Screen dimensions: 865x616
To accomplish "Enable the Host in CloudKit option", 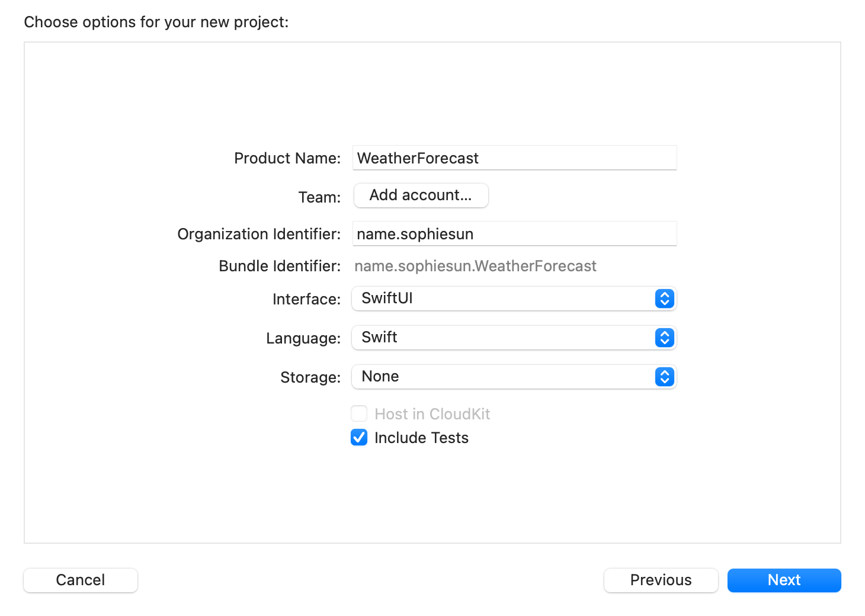I will click(x=359, y=413).
